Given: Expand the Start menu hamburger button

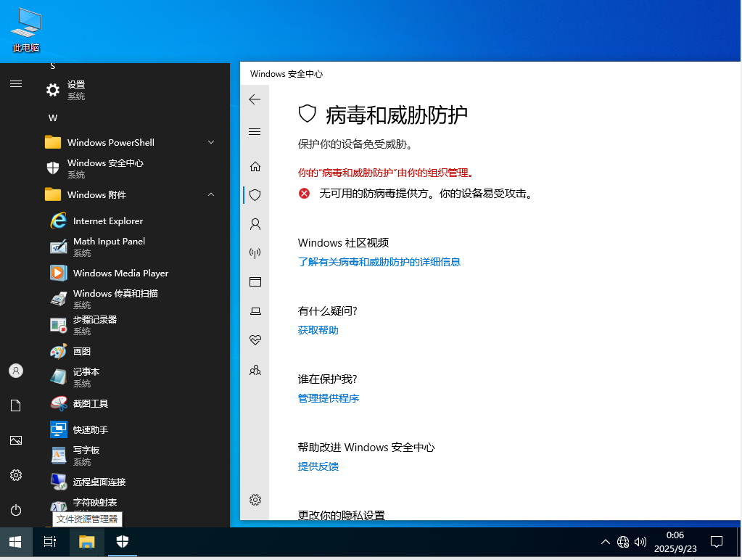Looking at the screenshot, I should tap(16, 84).
